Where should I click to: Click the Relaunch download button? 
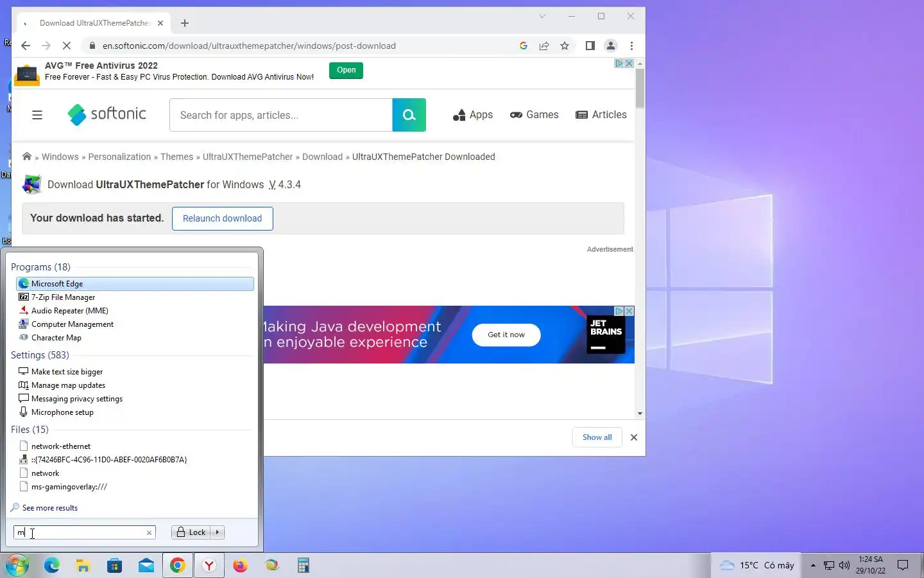[x=222, y=218]
